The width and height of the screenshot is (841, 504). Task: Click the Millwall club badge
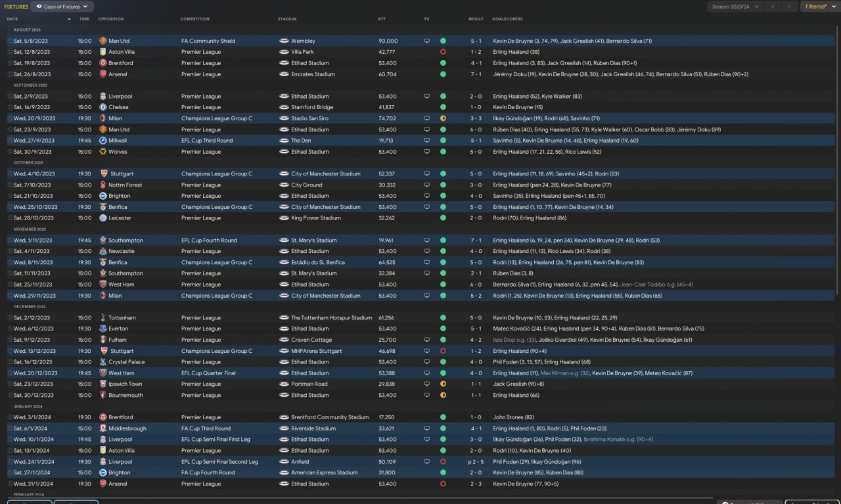(x=102, y=141)
